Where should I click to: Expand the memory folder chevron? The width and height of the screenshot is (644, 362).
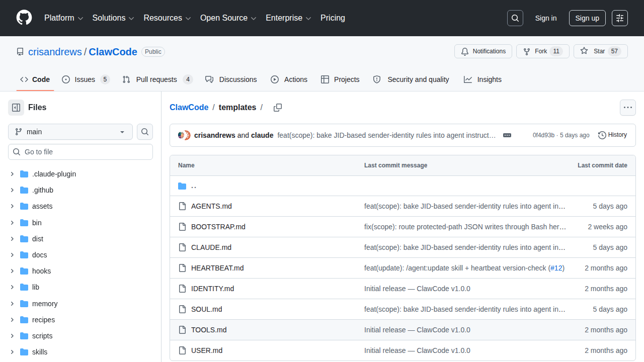coord(12,304)
